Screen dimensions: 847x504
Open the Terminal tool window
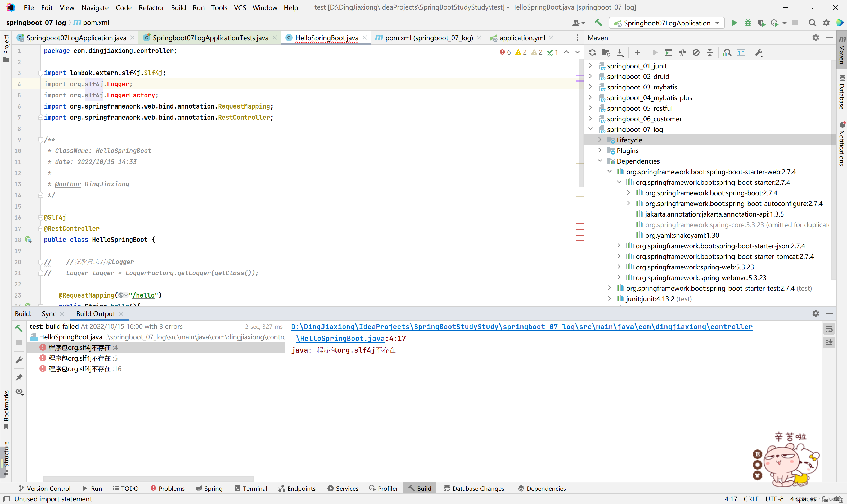pos(251,488)
